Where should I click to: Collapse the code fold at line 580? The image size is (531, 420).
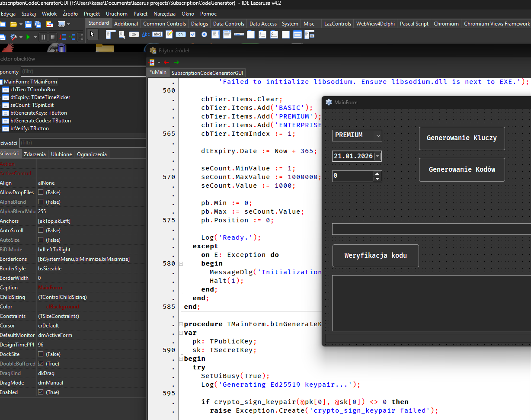tap(181, 263)
